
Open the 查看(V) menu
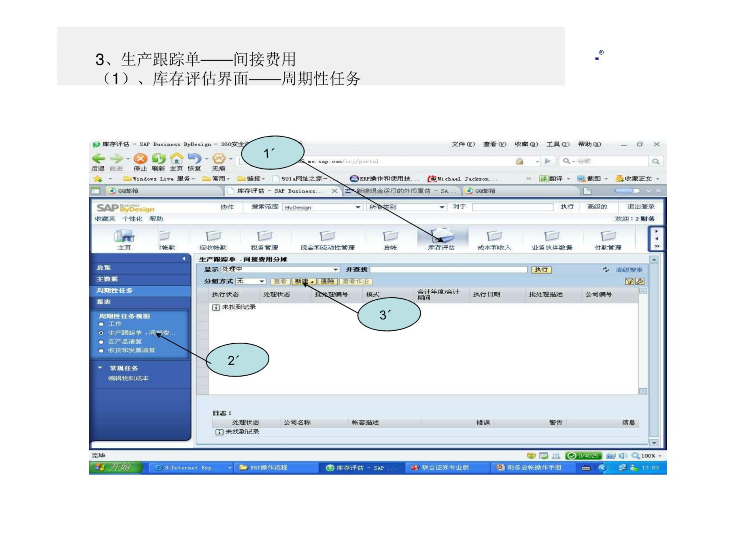click(x=495, y=144)
